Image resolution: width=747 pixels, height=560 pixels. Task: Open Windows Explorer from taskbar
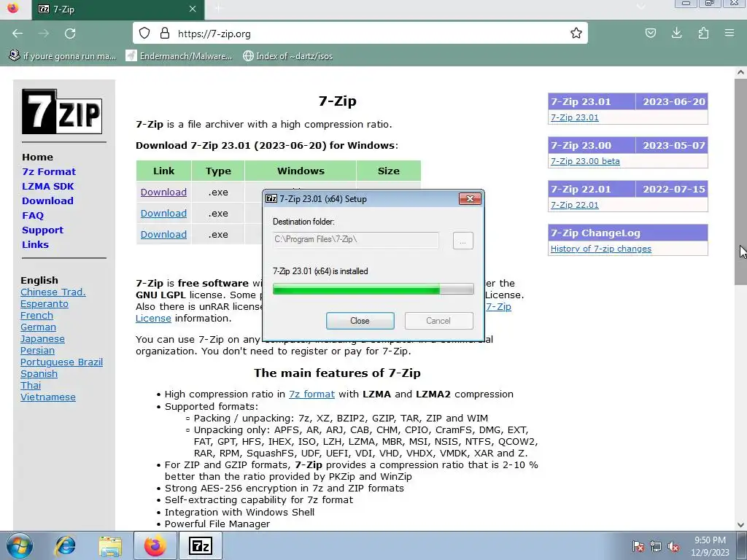coord(110,545)
